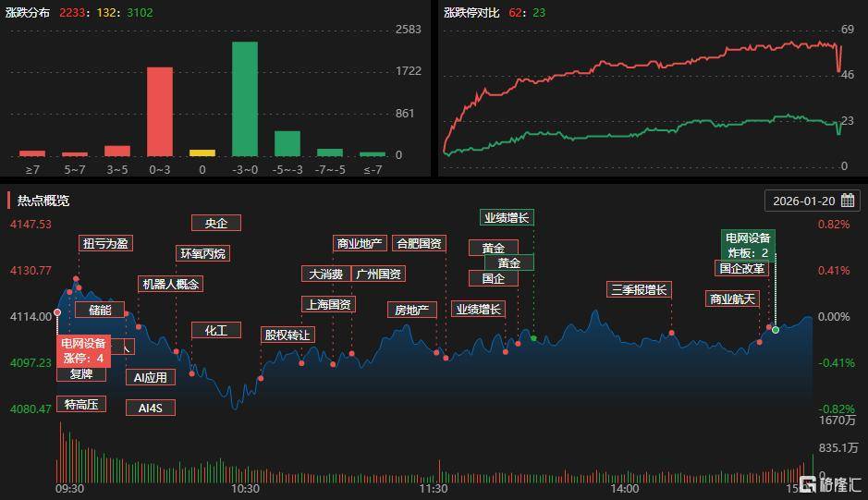Click the 三季报增长 label
The image size is (868, 500).
[639, 289]
